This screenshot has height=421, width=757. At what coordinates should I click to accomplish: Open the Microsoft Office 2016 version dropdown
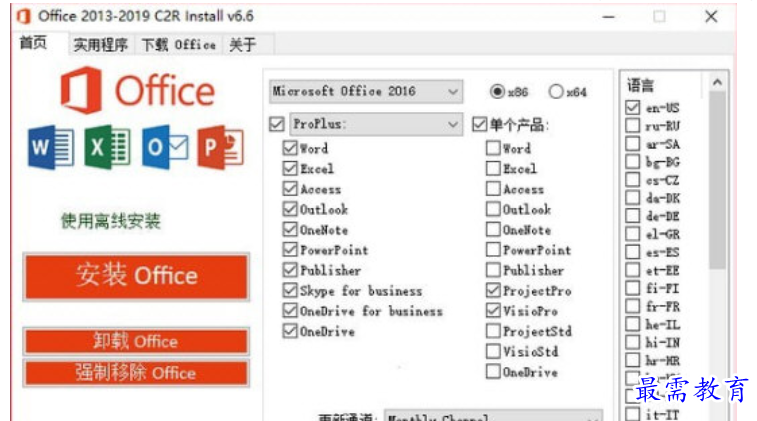[366, 91]
